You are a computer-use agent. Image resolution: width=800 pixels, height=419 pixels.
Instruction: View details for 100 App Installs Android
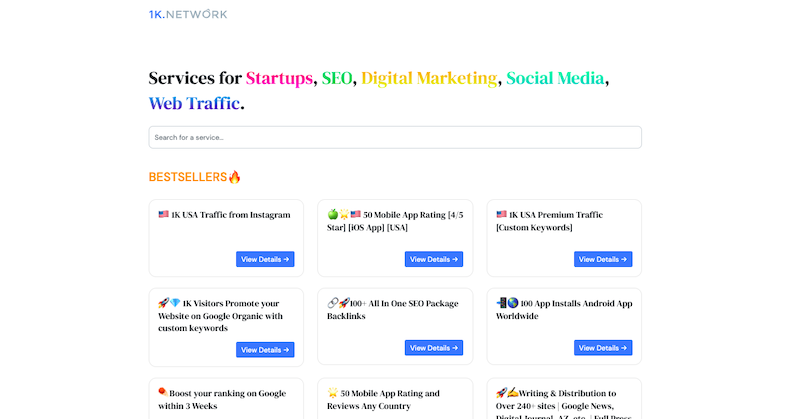(x=603, y=348)
